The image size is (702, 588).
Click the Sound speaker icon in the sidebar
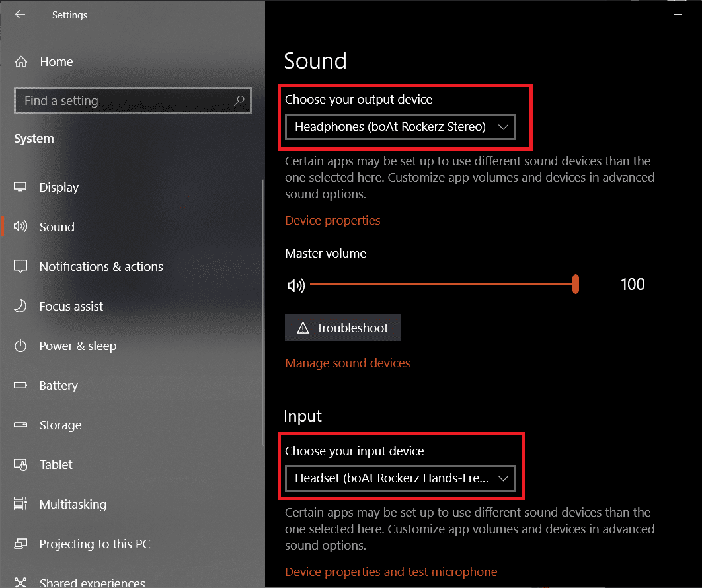click(20, 227)
